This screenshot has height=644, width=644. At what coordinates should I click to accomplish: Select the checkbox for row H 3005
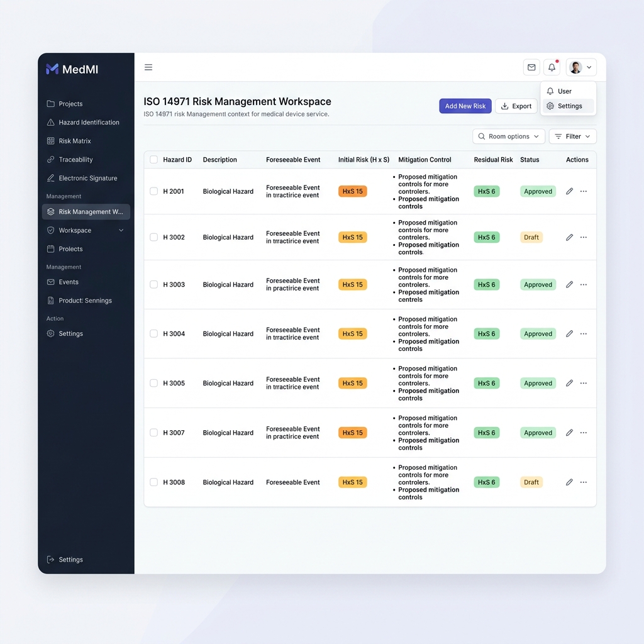click(153, 383)
